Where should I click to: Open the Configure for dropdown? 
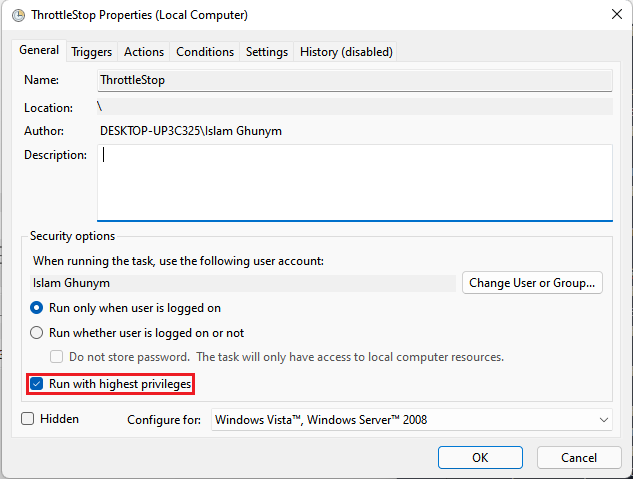[x=412, y=420]
